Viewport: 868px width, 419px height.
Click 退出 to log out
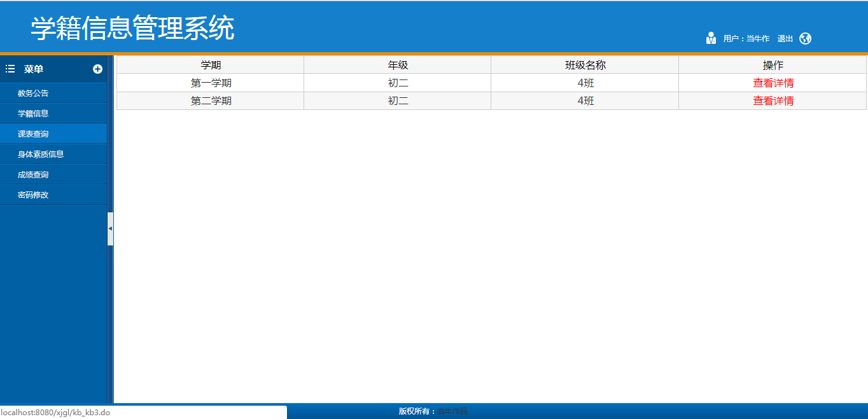(785, 39)
